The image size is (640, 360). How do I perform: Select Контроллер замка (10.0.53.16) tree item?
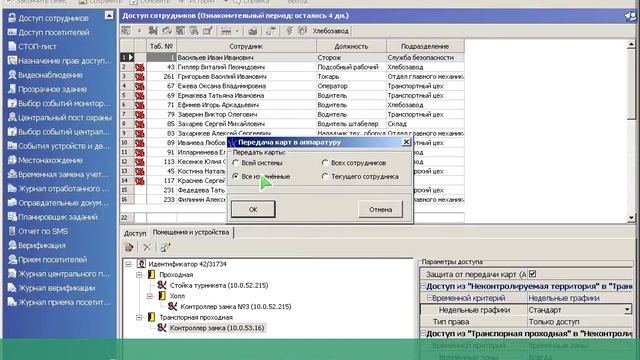click(217, 328)
